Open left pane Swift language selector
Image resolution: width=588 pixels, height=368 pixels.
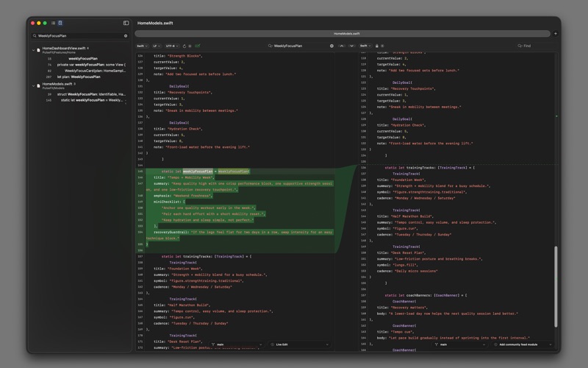click(x=142, y=46)
